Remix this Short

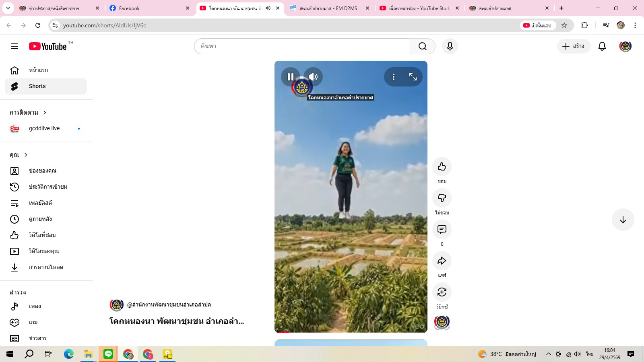pyautogui.click(x=442, y=292)
